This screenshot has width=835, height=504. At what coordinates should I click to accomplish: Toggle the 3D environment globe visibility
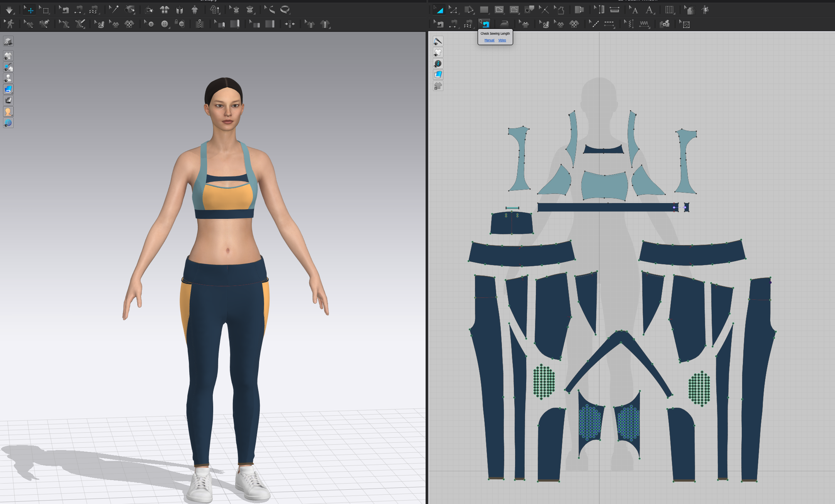pos(8,123)
